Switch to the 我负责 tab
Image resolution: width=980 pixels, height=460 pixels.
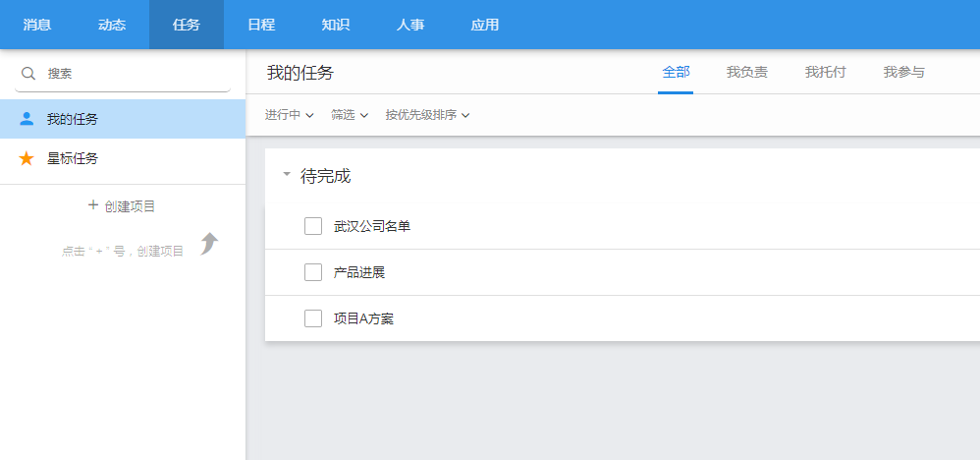coord(747,72)
